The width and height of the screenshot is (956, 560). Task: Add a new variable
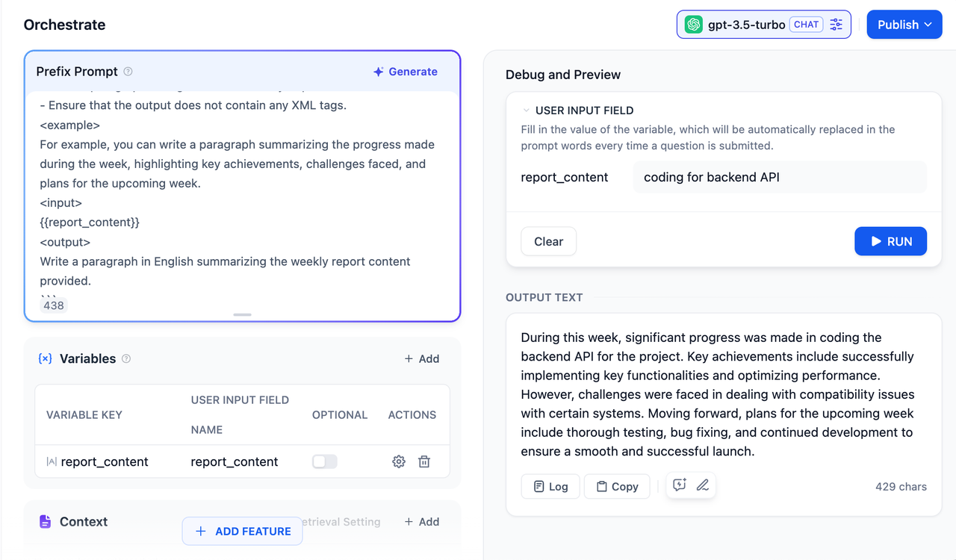pyautogui.click(x=422, y=358)
